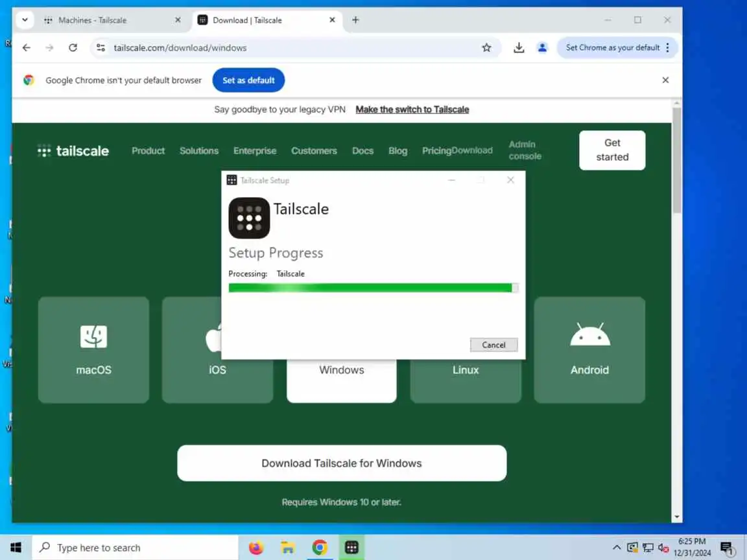
Task: Open the Chrome profile avatar
Action: point(542,47)
